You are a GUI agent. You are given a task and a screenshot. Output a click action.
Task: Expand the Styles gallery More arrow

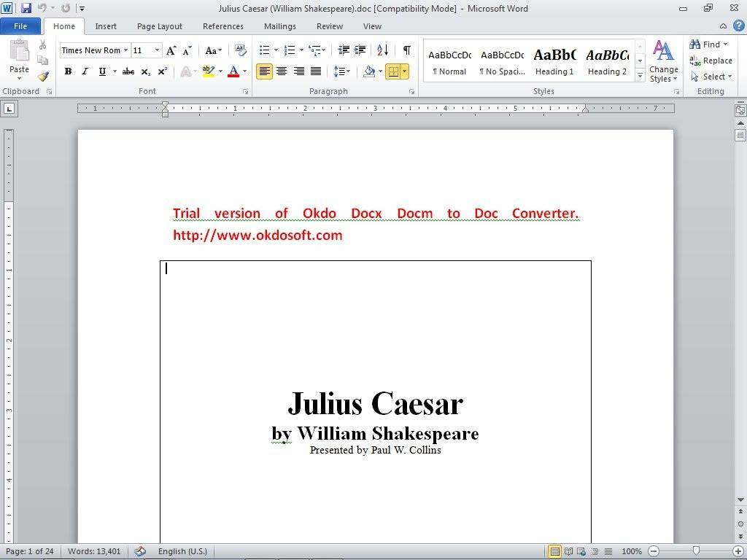click(x=640, y=76)
